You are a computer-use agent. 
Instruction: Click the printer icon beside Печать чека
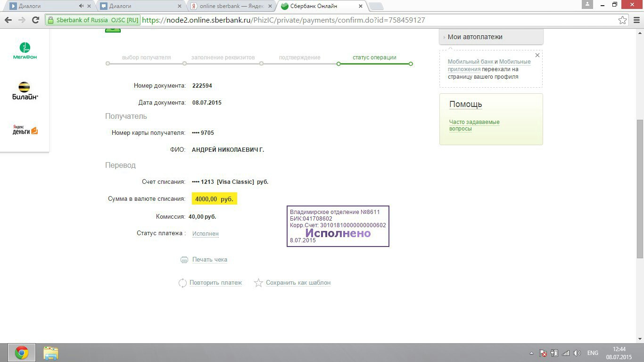184,260
